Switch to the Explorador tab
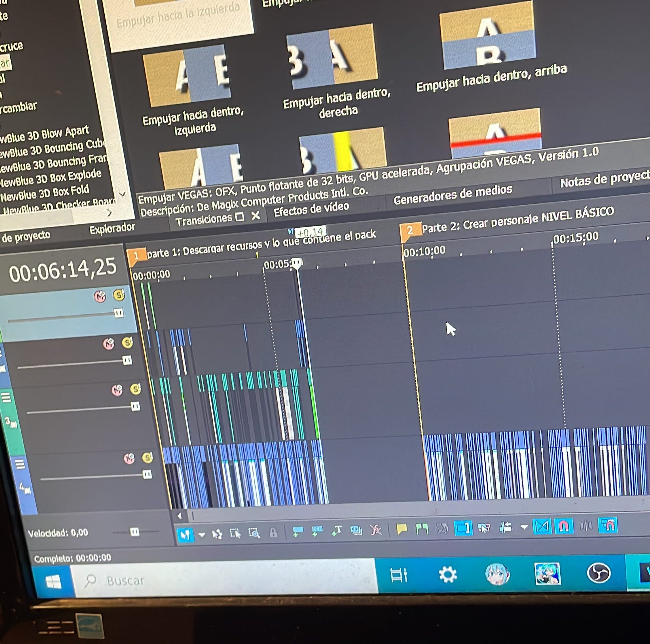 112,228
